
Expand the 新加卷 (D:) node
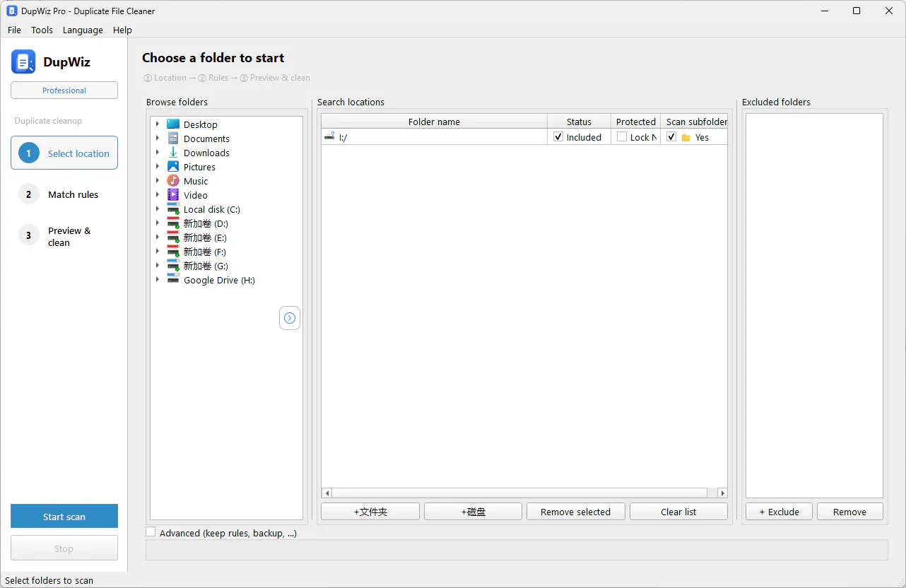pos(158,223)
